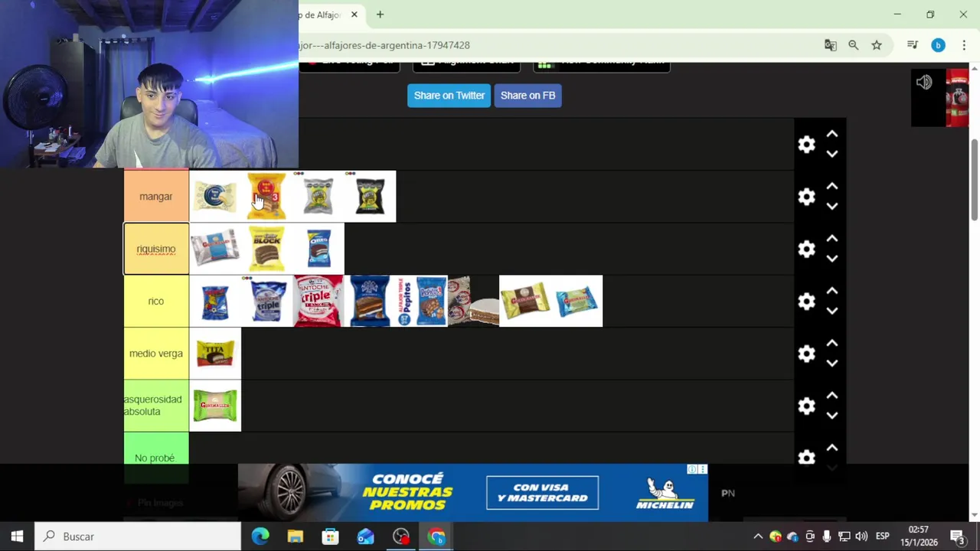The width and height of the screenshot is (980, 551).
Task: Open settings gear for medio verga tier
Action: (x=806, y=354)
